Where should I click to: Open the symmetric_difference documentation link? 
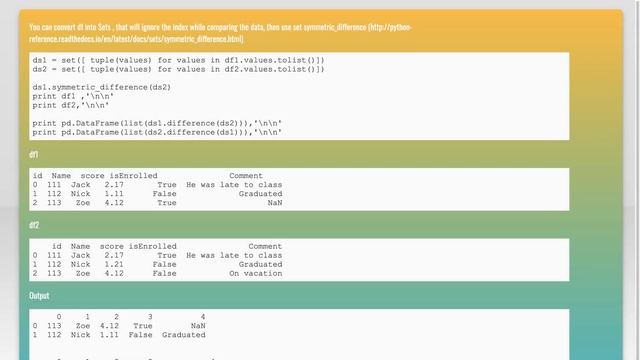tap(220, 33)
